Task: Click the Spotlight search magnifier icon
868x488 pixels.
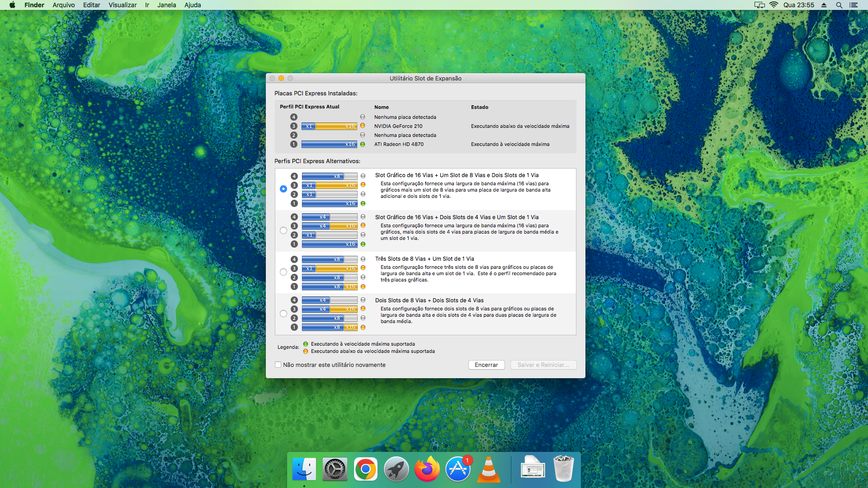Action: 839,5
